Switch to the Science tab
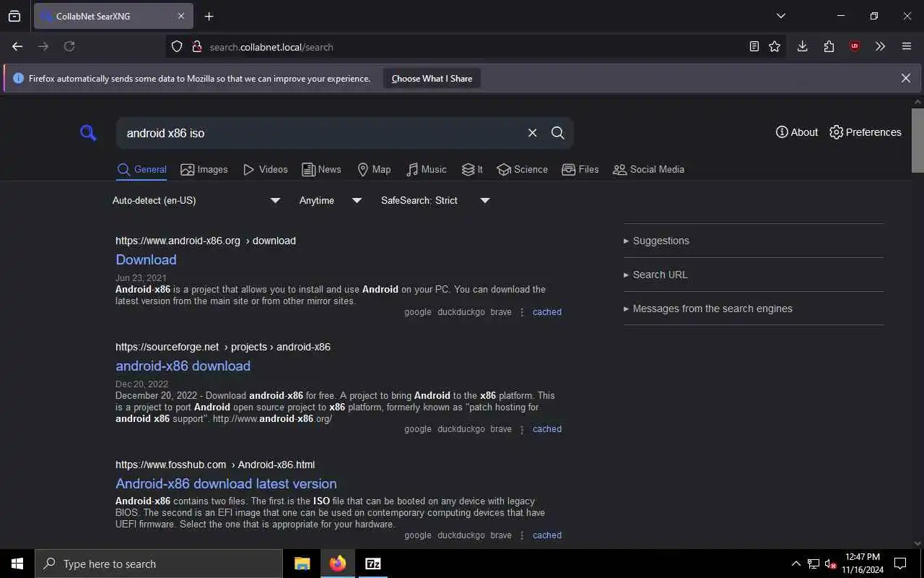Image resolution: width=924 pixels, height=578 pixels. [523, 169]
